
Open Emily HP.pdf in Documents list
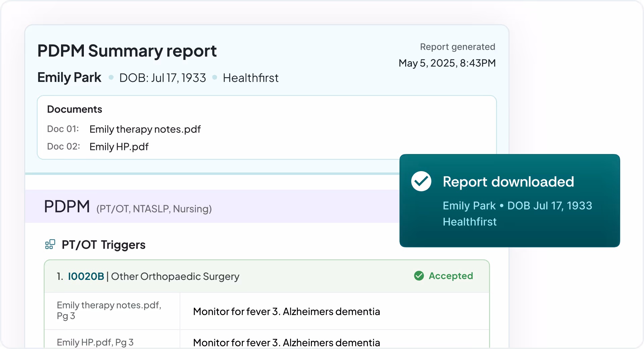tap(119, 147)
